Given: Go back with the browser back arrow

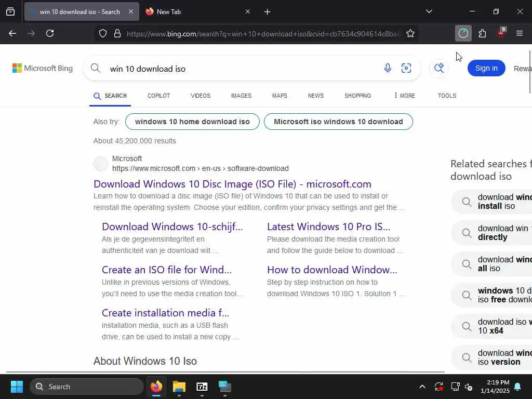Looking at the screenshot, I should pos(12,33).
